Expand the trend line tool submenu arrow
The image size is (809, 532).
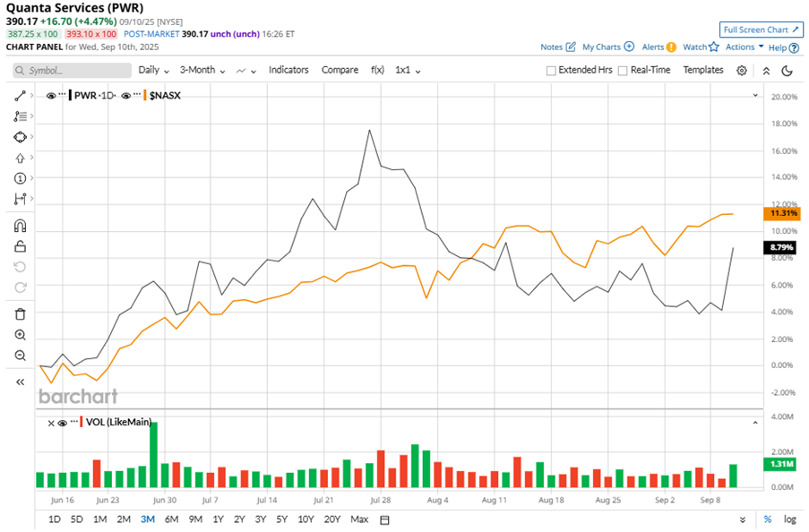pos(31,96)
